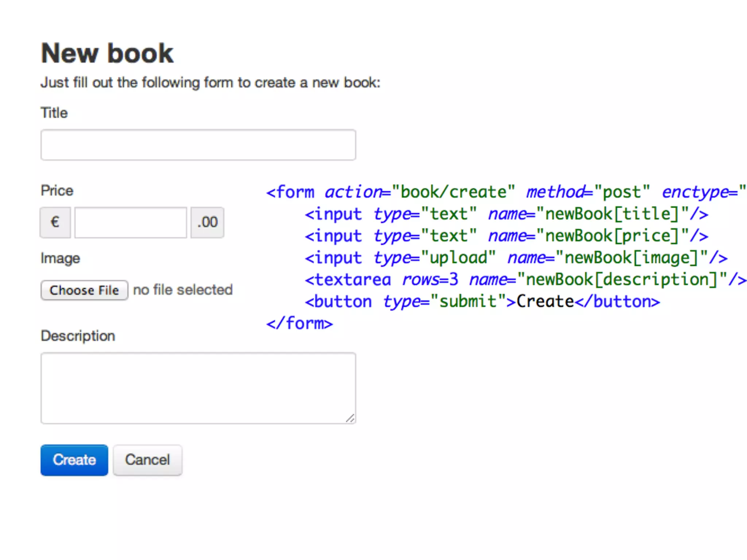747x560 pixels.
Task: Click into the Title text field
Action: click(198, 145)
